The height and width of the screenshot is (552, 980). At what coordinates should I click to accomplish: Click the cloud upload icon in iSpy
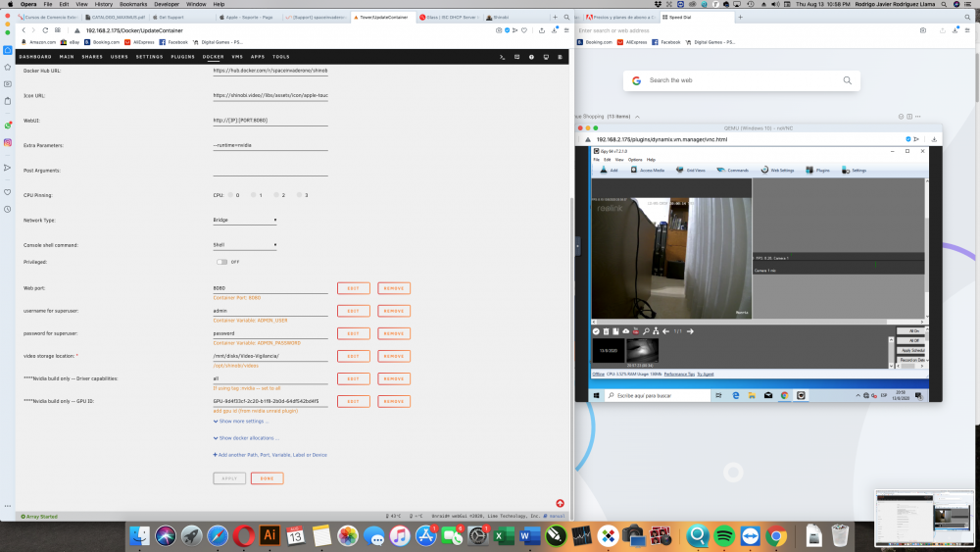[x=625, y=331]
